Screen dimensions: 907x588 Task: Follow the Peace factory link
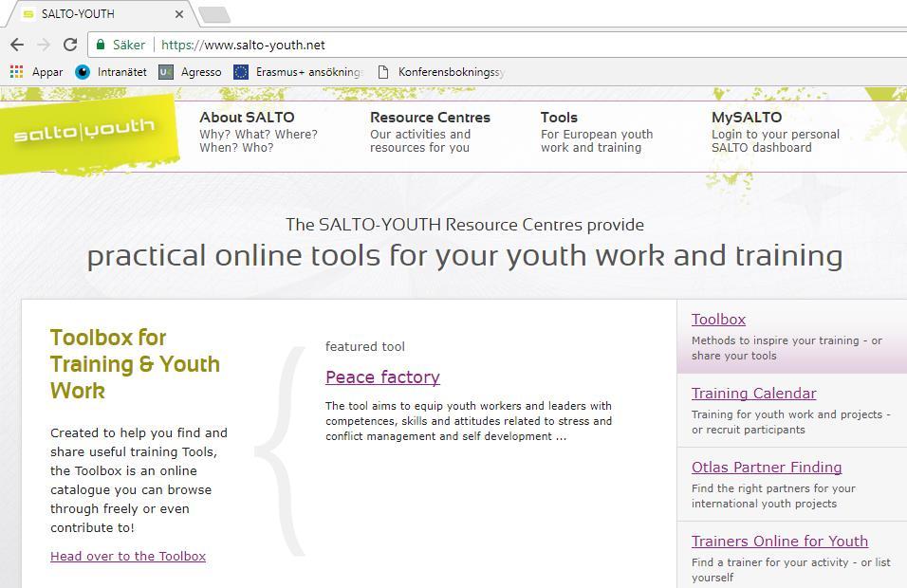point(382,377)
